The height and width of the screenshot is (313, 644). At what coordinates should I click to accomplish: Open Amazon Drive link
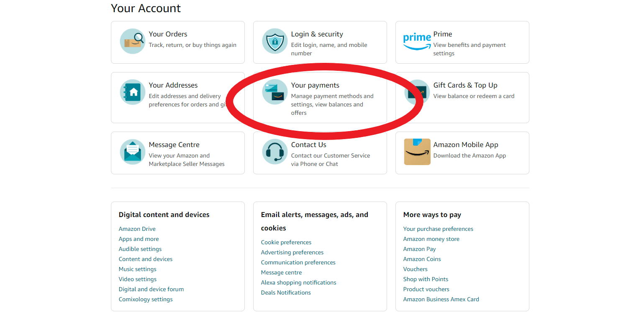coord(137,229)
